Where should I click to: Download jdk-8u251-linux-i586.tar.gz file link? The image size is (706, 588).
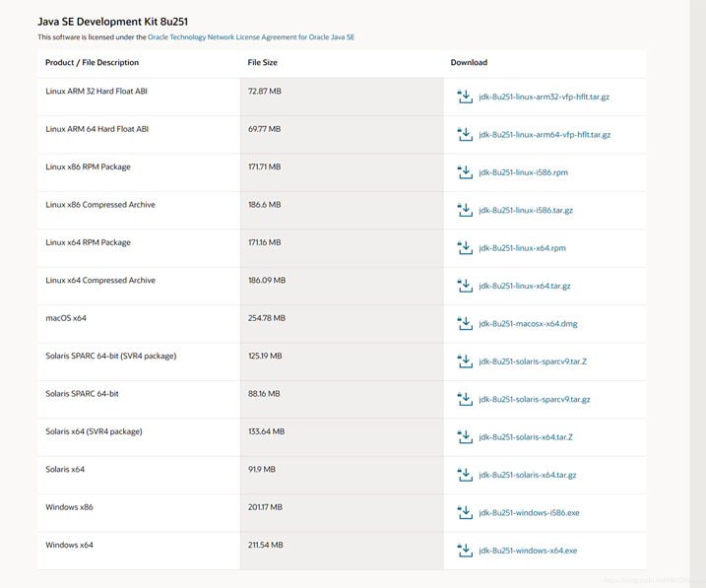click(525, 211)
